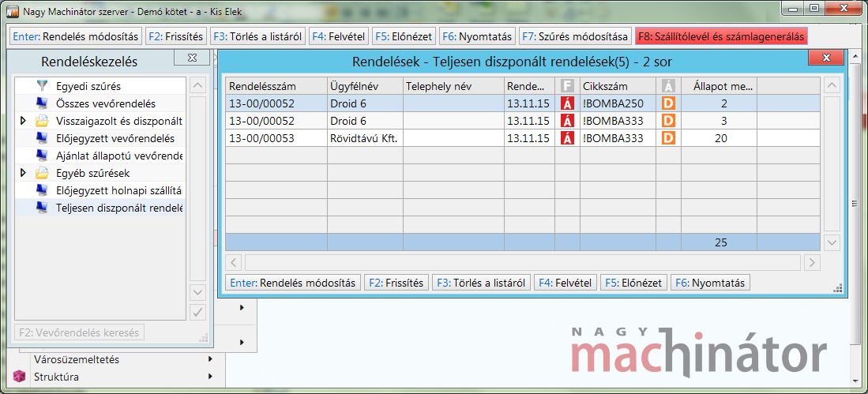Click bottom F3: Törlés a listáról button

tap(481, 282)
